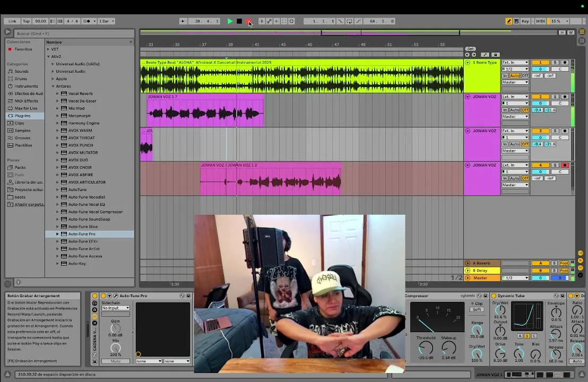Open track 1 Ext. In input dropdown
Viewport: 588px width, 382px height.
(x=515, y=63)
